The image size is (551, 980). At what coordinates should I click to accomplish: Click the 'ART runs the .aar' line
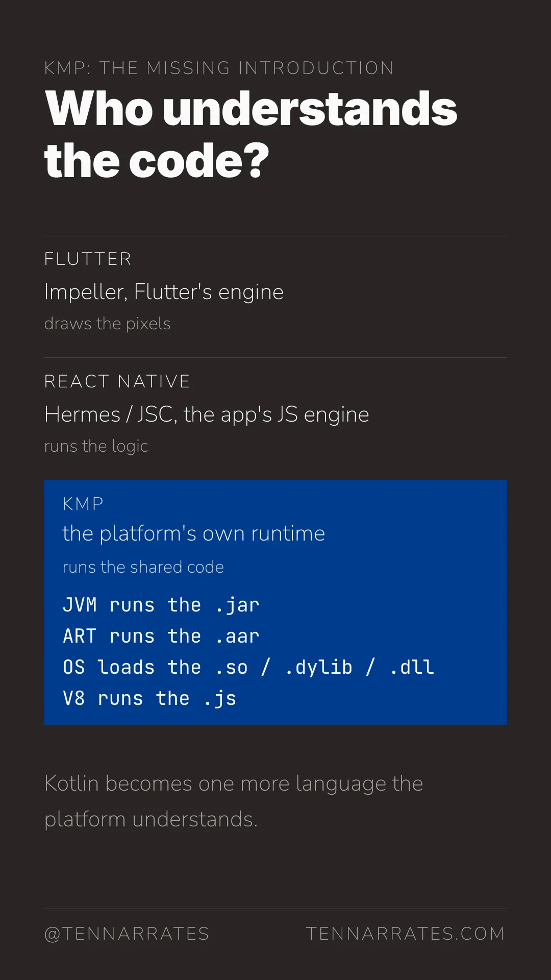click(x=161, y=636)
